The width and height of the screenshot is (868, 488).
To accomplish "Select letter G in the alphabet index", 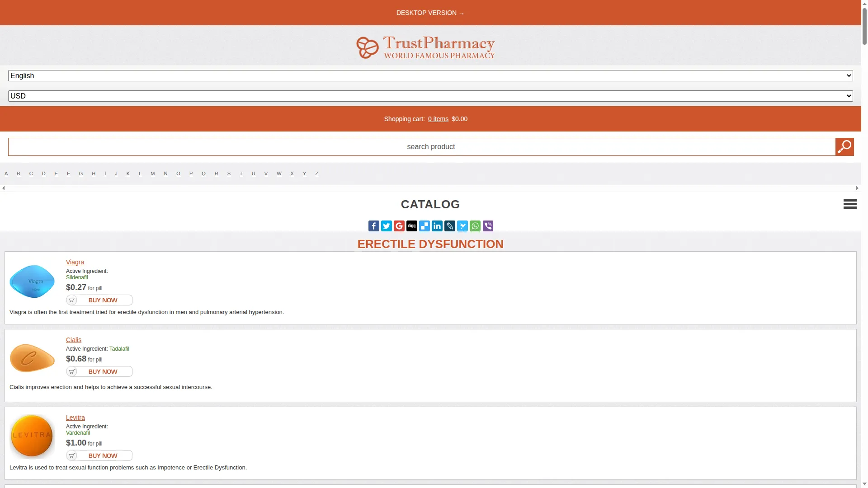I will click(x=81, y=174).
